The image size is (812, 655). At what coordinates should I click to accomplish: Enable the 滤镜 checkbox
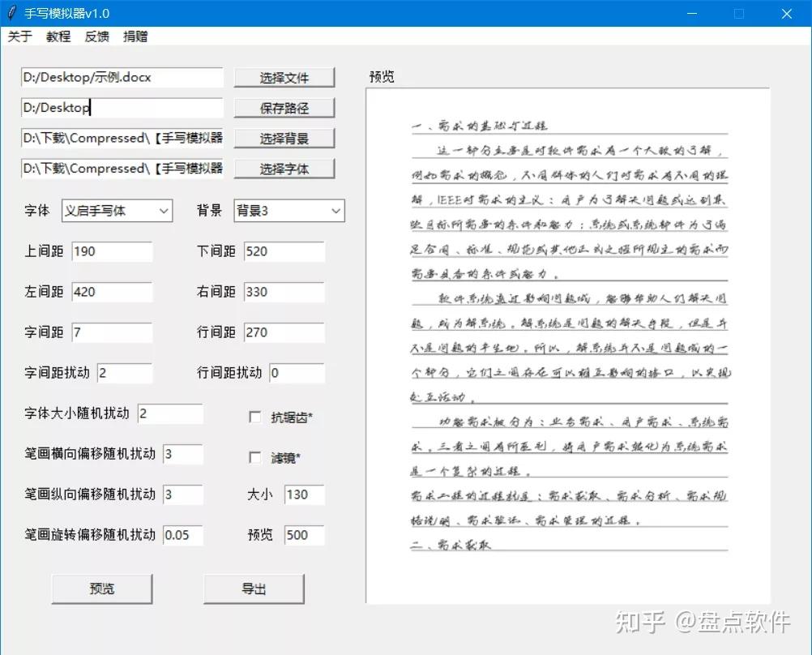pyautogui.click(x=255, y=458)
